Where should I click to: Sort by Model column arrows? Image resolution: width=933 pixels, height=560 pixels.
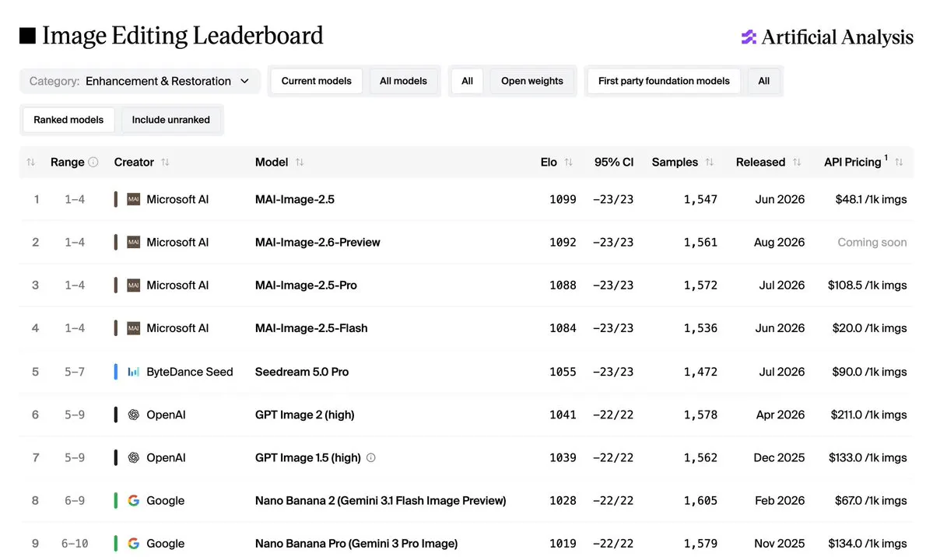pos(300,163)
